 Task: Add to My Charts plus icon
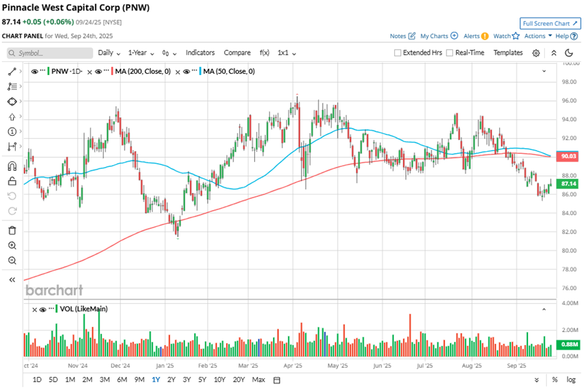tap(454, 36)
